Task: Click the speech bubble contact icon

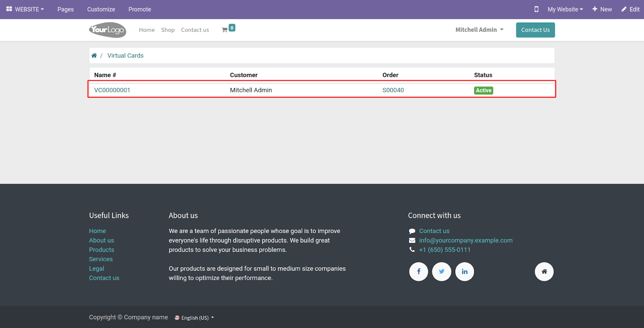Action: pyautogui.click(x=412, y=231)
